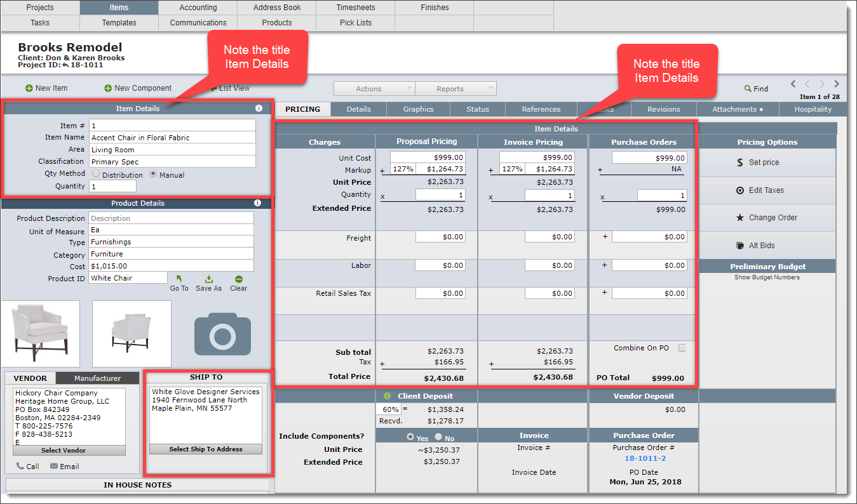Screen dimensions: 857x504
Task: Select the Manual quantity method radio
Action: pyautogui.click(x=153, y=174)
